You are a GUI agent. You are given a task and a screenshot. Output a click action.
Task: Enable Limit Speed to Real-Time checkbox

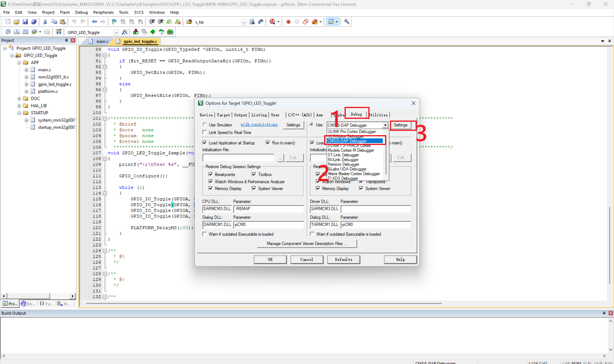205,133
